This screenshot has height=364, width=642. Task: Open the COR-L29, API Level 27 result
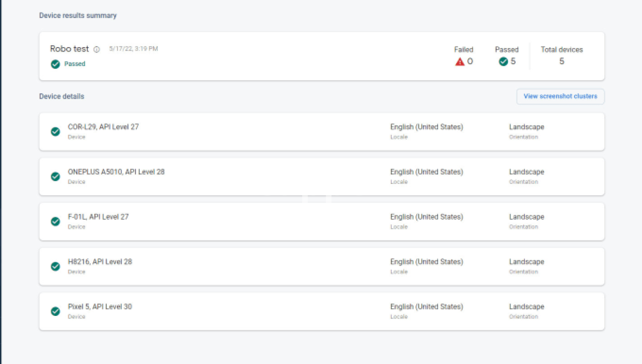[103, 127]
